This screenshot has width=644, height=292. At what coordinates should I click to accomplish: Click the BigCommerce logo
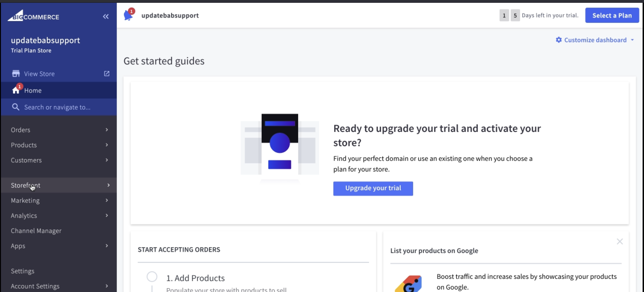pos(33,16)
